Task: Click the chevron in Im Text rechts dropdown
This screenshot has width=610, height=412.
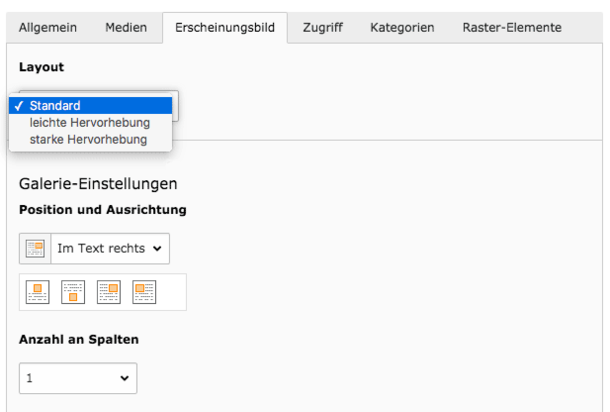Action: click(x=157, y=249)
